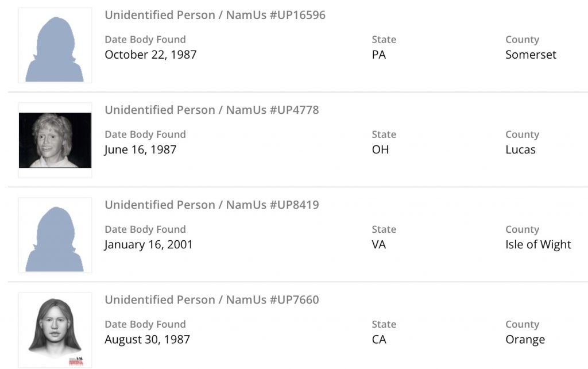Click the date June 16, 1987
This screenshot has height=369, width=588.
140,149
